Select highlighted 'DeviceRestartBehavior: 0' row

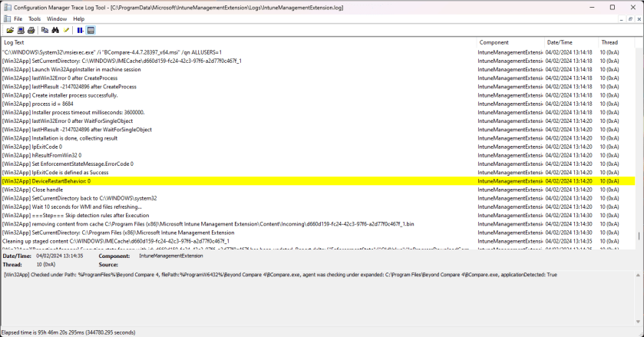coord(319,181)
